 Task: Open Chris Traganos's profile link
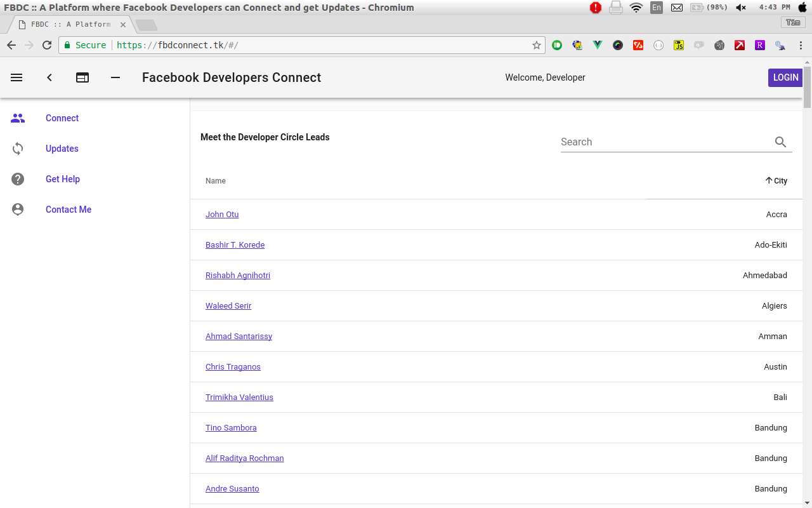[233, 367]
